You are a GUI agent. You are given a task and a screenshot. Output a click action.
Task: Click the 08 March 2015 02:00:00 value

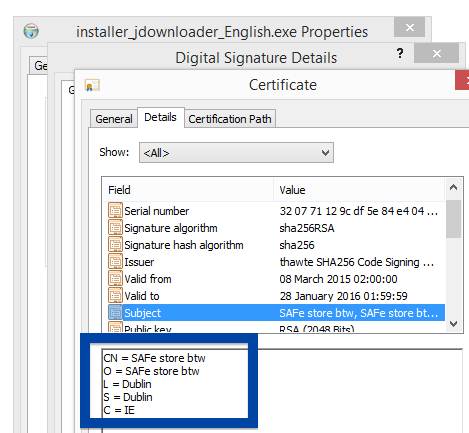coord(338,279)
